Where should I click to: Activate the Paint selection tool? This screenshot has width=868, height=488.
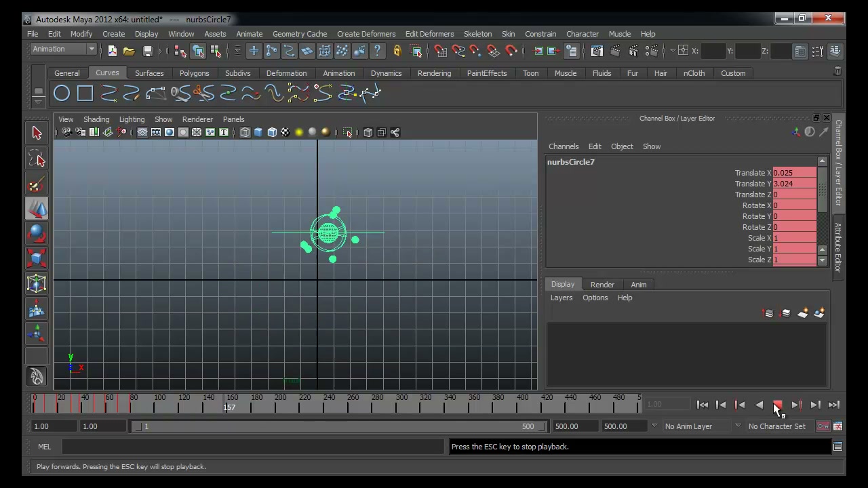pyautogui.click(x=37, y=184)
